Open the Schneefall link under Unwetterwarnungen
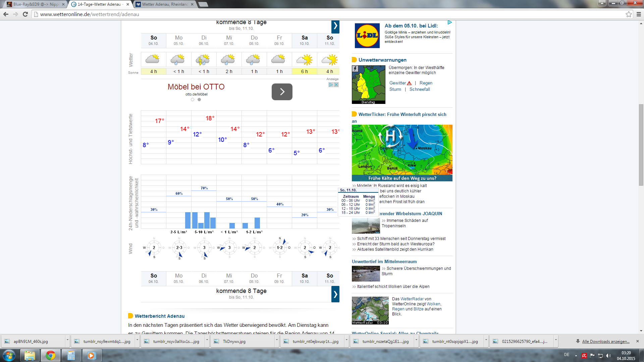This screenshot has height=362, width=644. (x=419, y=89)
